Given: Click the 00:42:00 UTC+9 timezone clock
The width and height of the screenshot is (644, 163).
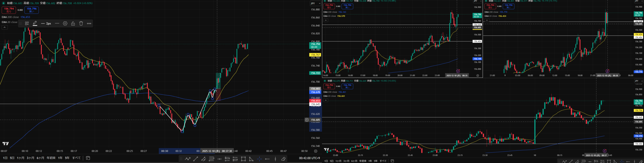Looking at the screenshot, I should pos(309,158).
